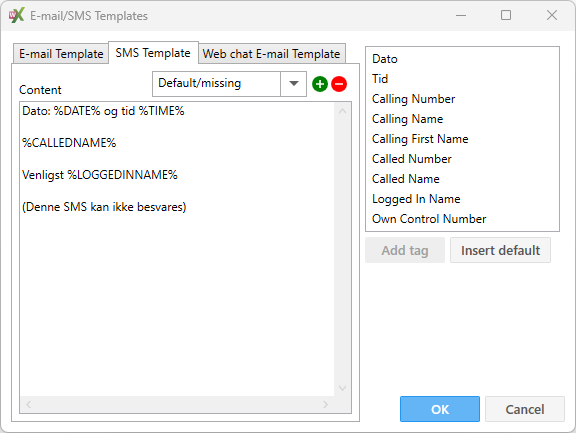Click the Add tag button
Image resolution: width=576 pixels, height=433 pixels.
click(405, 250)
